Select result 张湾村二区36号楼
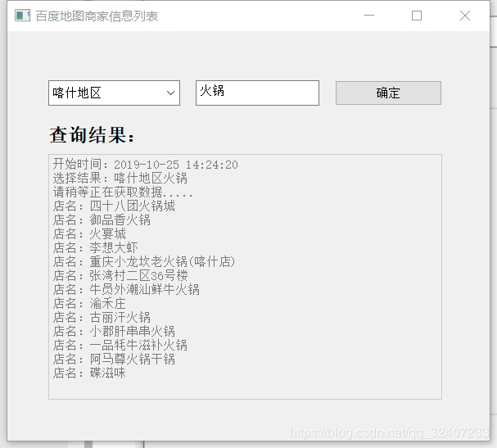Image resolution: width=497 pixels, height=448 pixels. pyautogui.click(x=120, y=276)
